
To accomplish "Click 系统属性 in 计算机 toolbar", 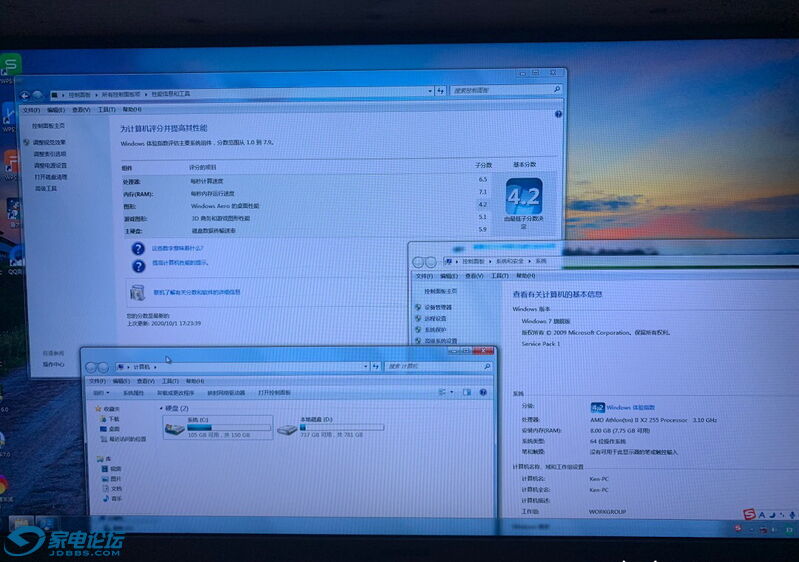I will (134, 393).
